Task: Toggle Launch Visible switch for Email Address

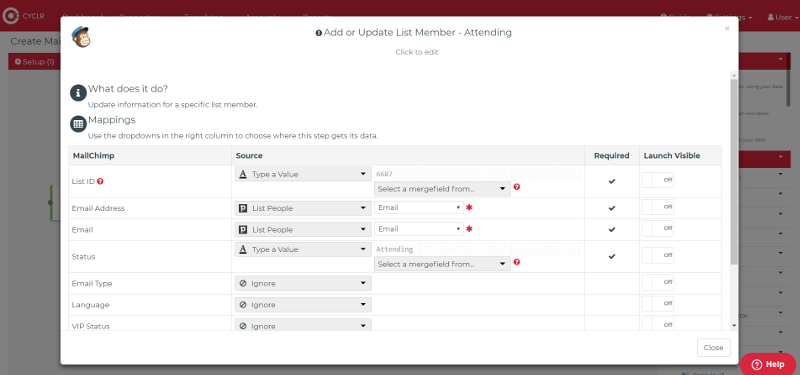Action: click(658, 207)
